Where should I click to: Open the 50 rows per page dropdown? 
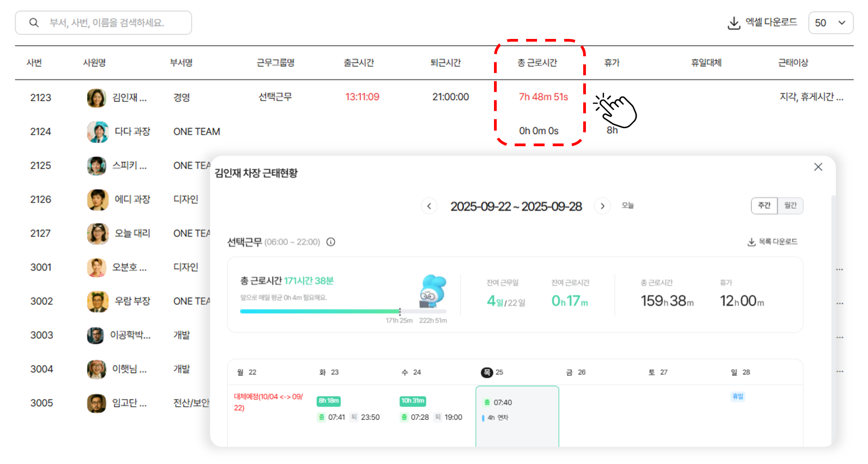[x=830, y=23]
